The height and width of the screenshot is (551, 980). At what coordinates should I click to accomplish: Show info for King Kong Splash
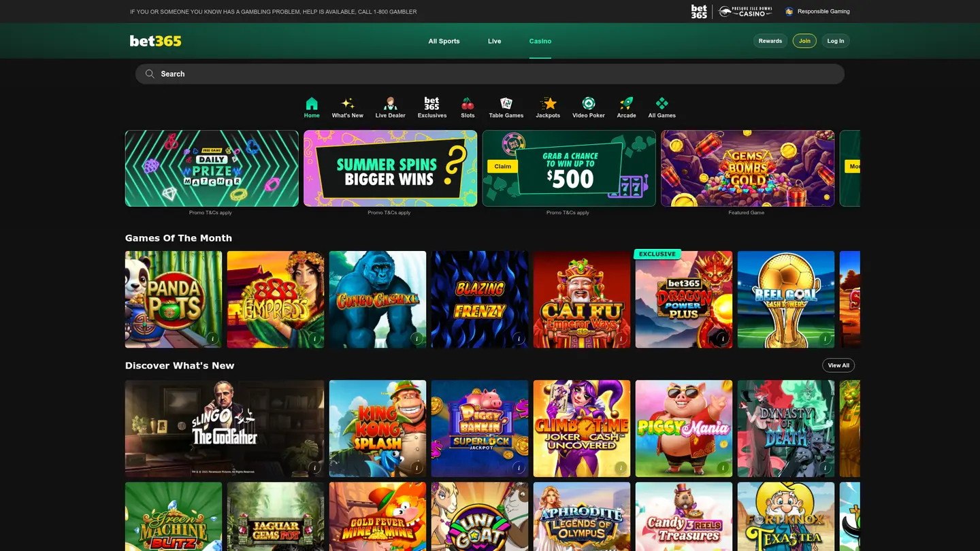click(x=416, y=467)
